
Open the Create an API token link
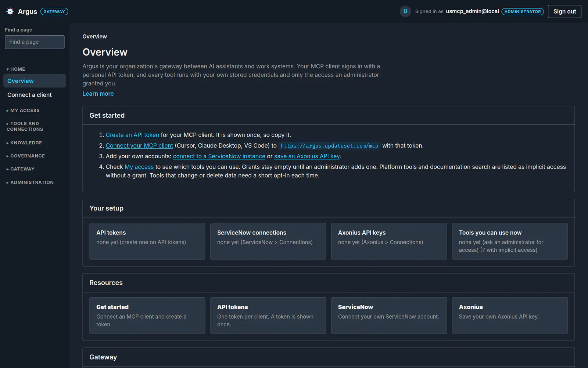pos(132,135)
